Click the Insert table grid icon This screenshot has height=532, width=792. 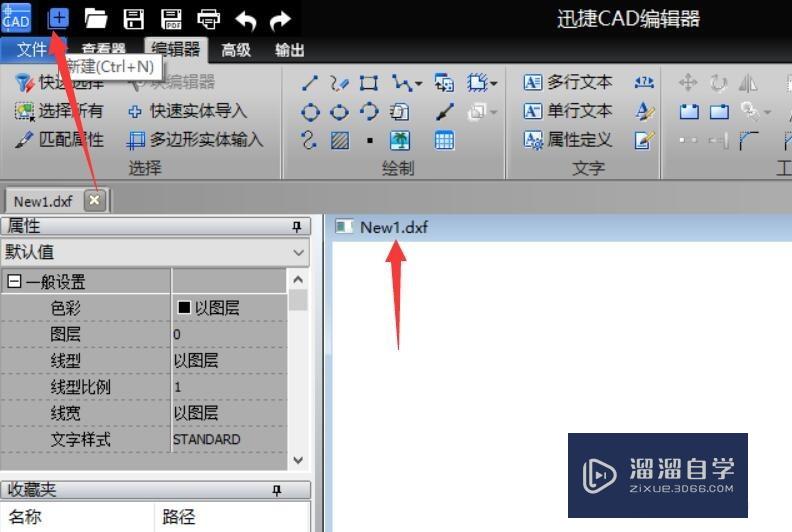click(x=444, y=140)
